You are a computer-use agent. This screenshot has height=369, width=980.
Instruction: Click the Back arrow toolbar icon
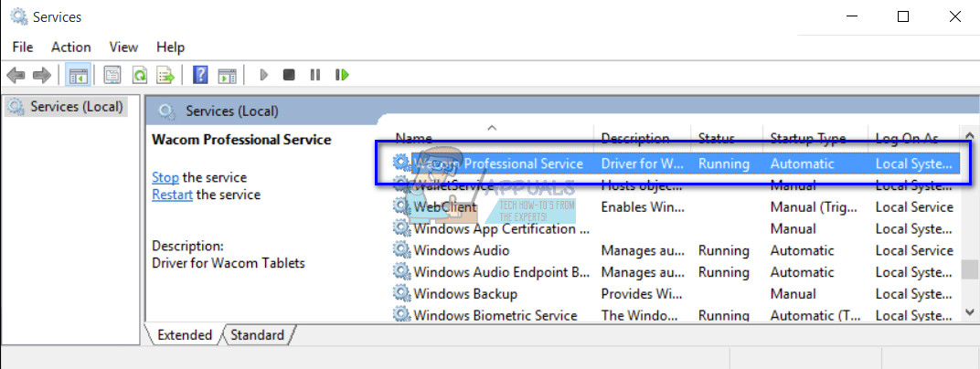[x=16, y=76]
